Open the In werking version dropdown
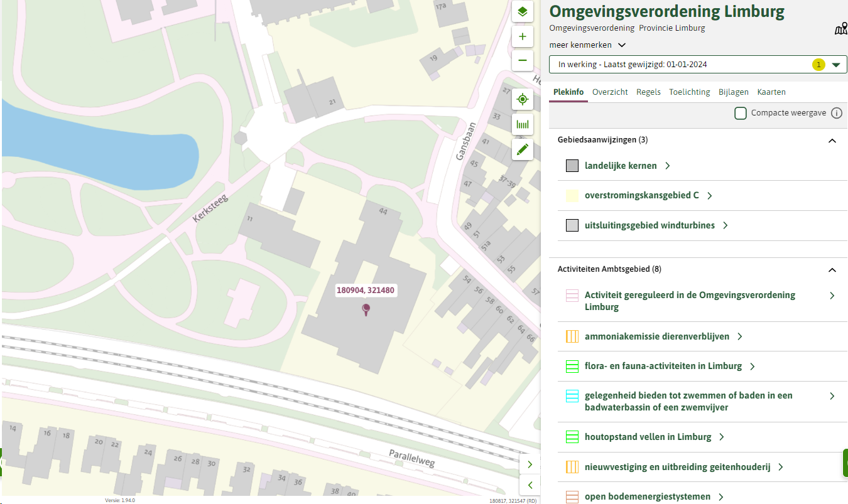The height and width of the screenshot is (504, 848). click(x=698, y=65)
